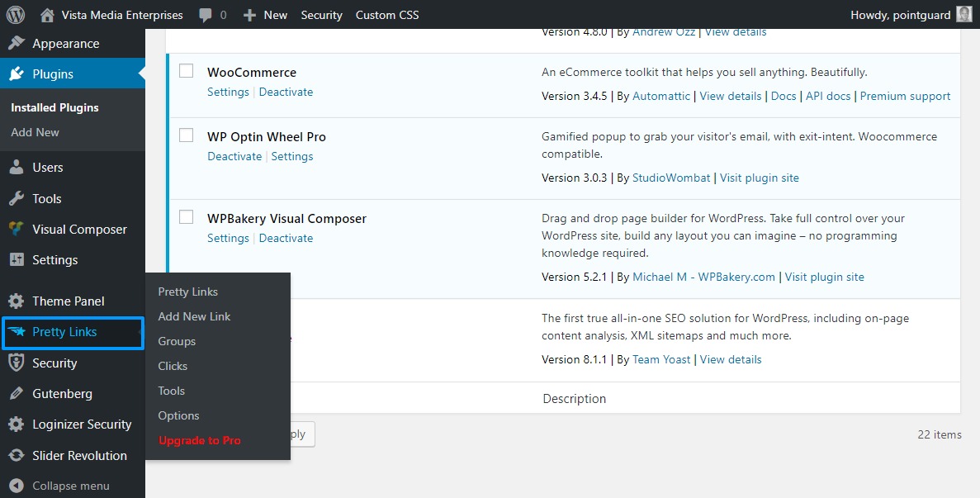The width and height of the screenshot is (980, 498).
Task: Open Groups in Pretty Links flyout
Action: 177,341
